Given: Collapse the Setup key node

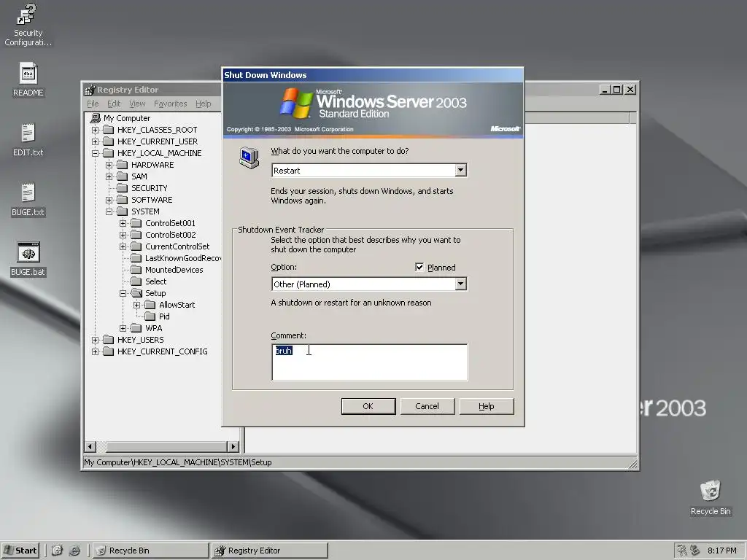Looking at the screenshot, I should 123,293.
